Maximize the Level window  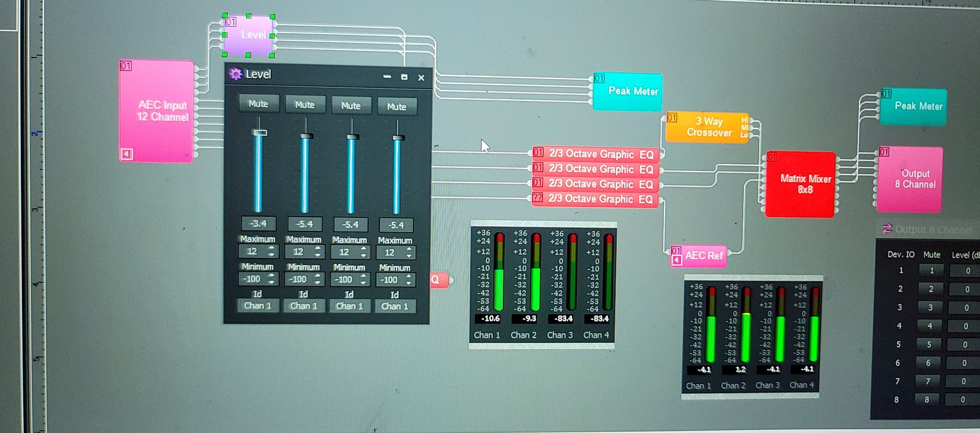404,77
